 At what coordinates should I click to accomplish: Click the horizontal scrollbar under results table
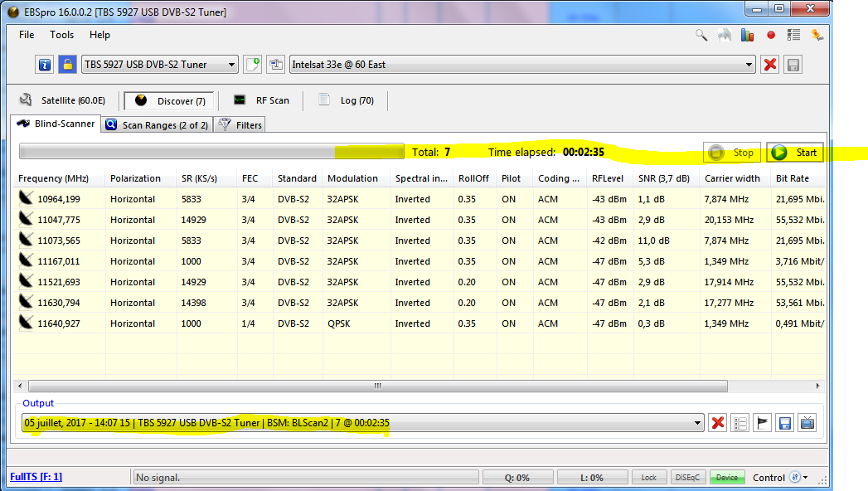click(x=377, y=386)
